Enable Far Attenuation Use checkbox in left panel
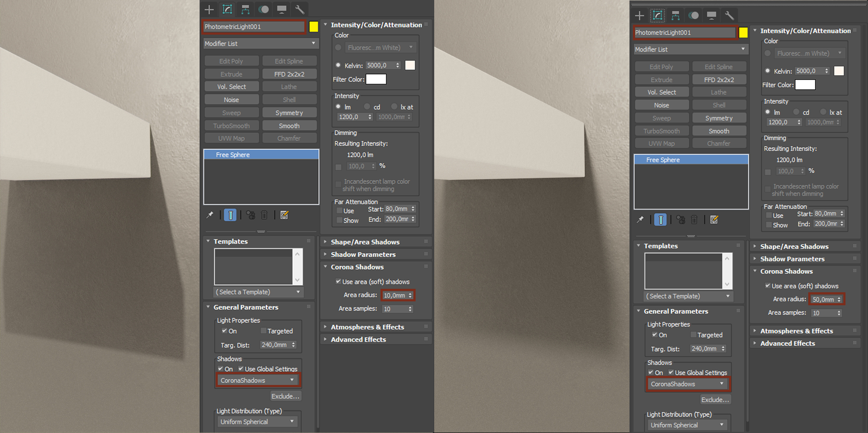868x433 pixels. (339, 210)
